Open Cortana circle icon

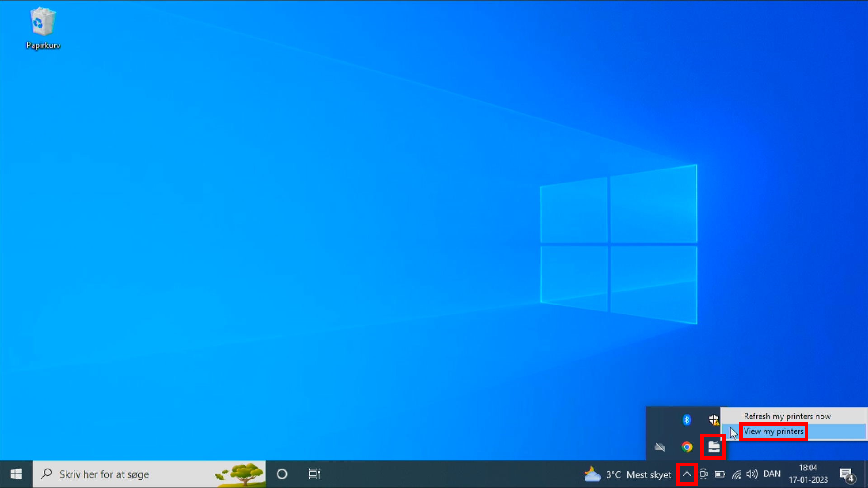pos(282,474)
